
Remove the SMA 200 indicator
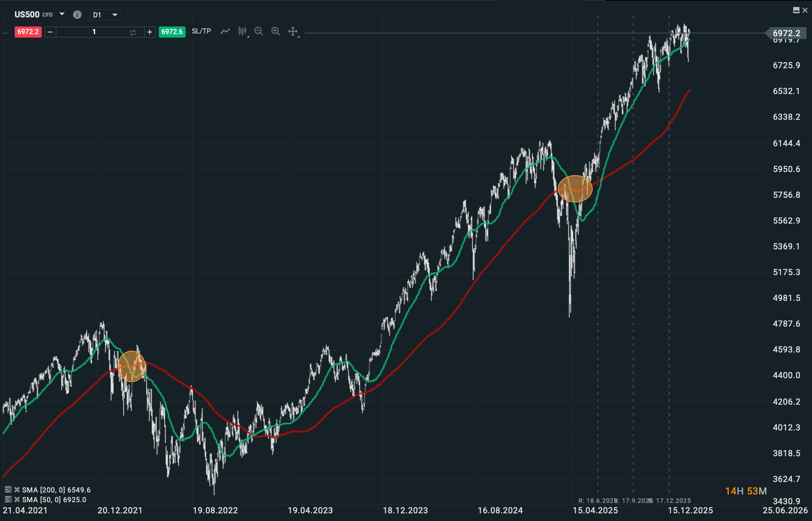pyautogui.click(x=17, y=490)
